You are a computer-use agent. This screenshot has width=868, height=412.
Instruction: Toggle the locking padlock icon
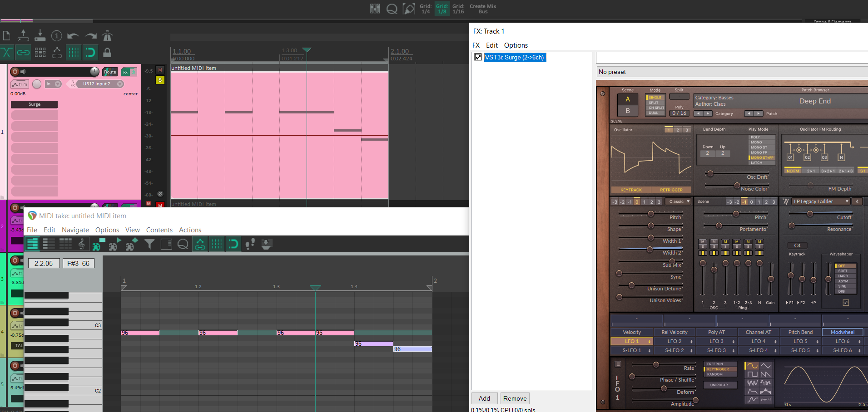coord(107,53)
